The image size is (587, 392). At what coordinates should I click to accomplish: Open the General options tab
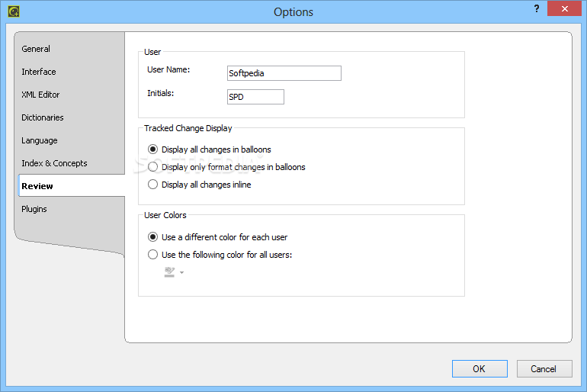[36, 49]
